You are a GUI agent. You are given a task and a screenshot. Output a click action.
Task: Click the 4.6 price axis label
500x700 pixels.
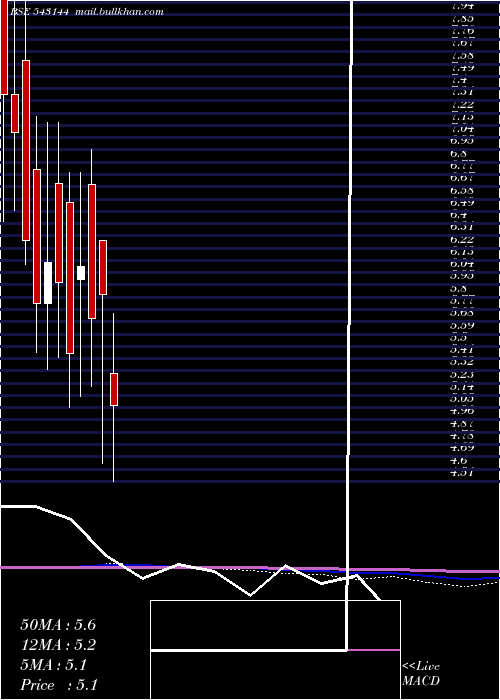click(x=460, y=460)
